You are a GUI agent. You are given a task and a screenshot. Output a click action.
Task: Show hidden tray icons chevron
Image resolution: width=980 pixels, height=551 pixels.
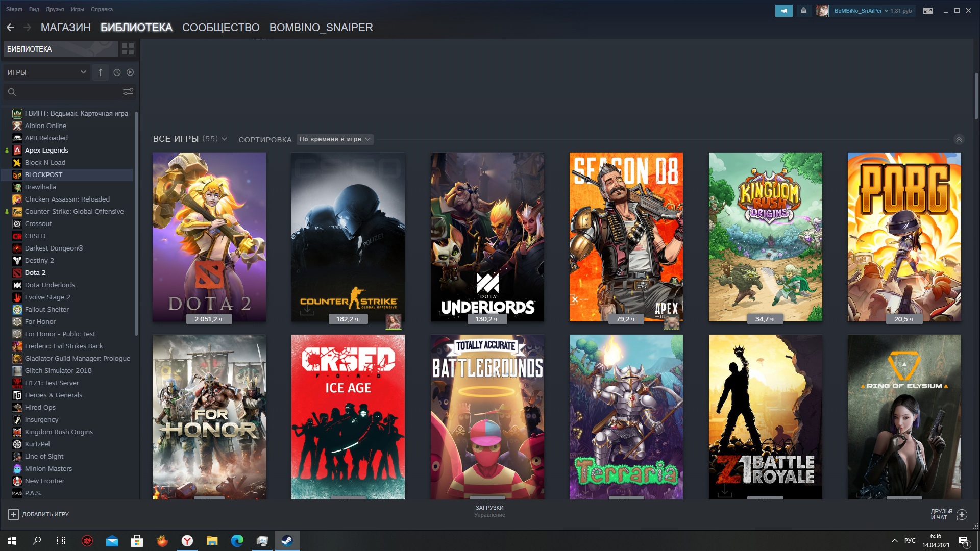(894, 541)
